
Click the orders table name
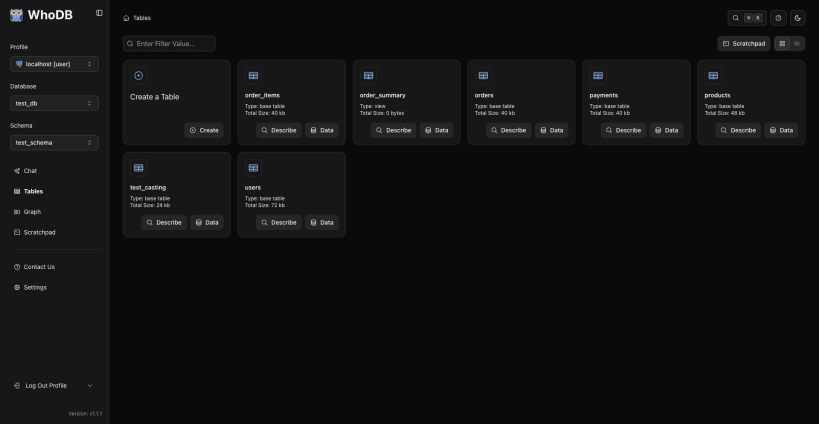484,96
